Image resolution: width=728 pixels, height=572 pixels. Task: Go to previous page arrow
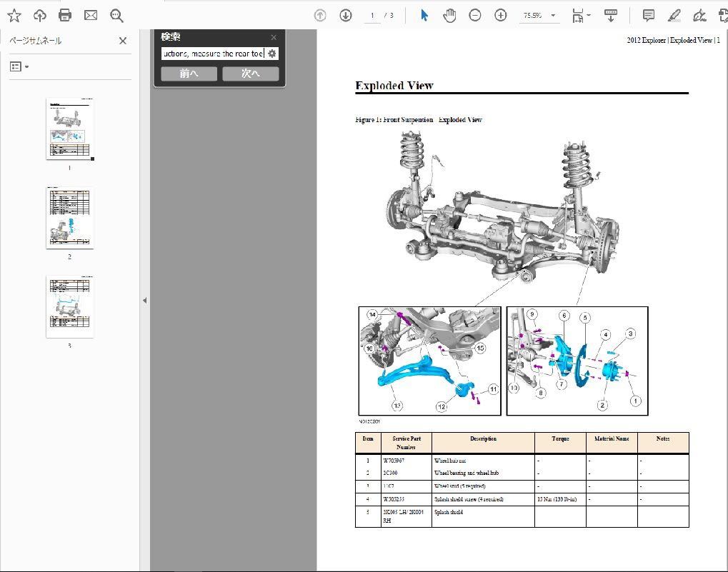[x=320, y=15]
